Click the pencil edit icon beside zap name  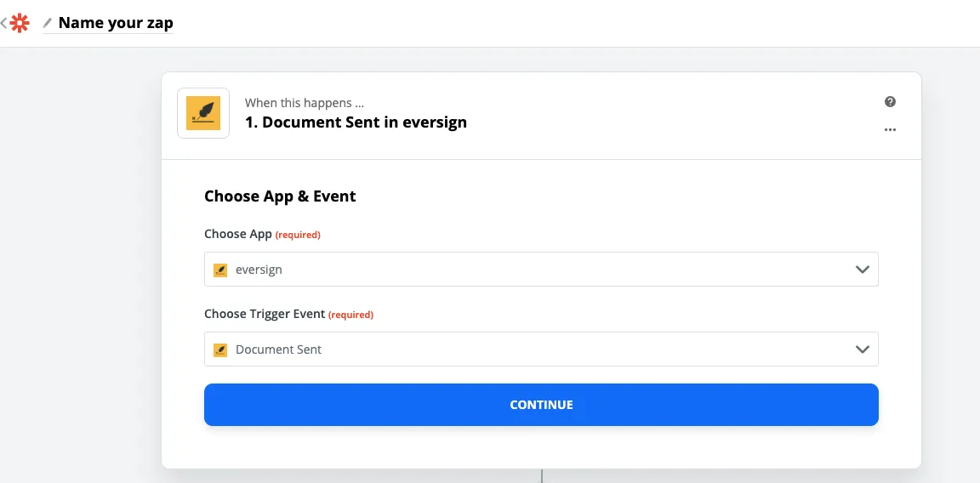(x=48, y=23)
